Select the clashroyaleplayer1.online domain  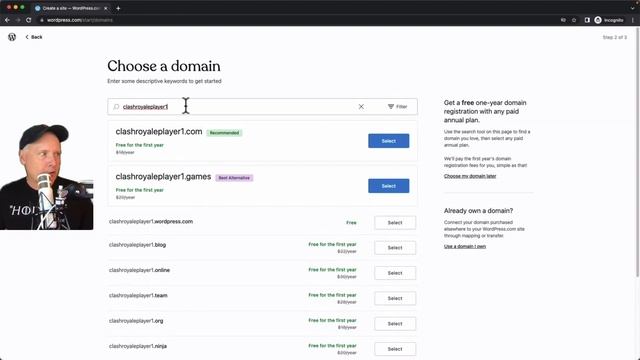(x=395, y=273)
